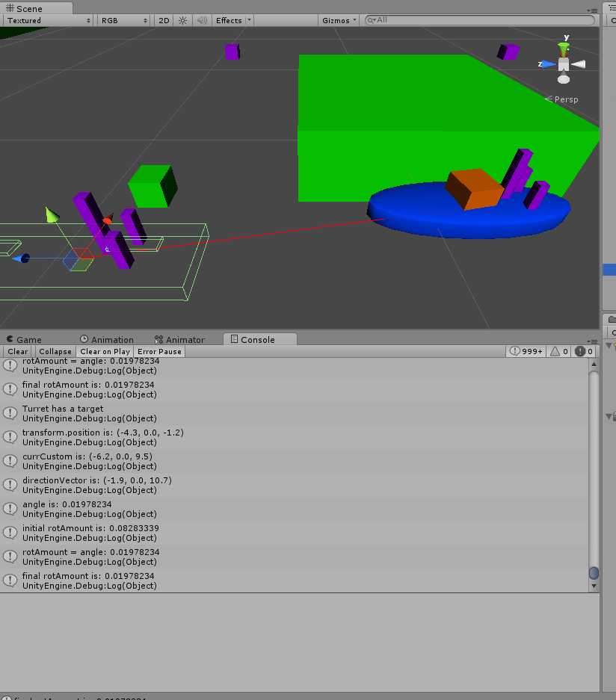Viewport: 616px width, 700px height.
Task: Click the 999+ info message counter
Action: pos(526,351)
